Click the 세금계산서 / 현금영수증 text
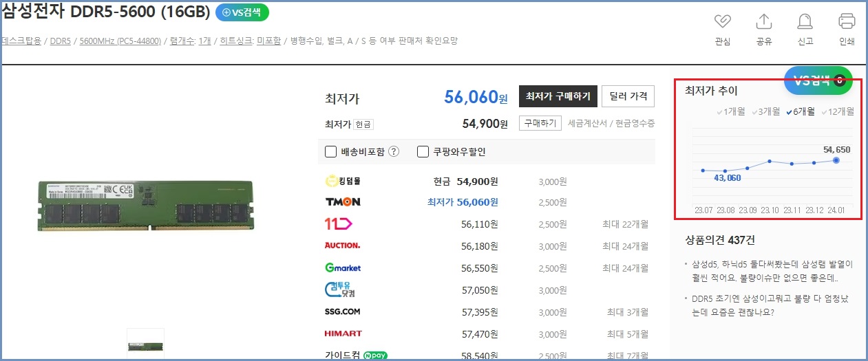Image resolution: width=868 pixels, height=361 pixels. [611, 123]
